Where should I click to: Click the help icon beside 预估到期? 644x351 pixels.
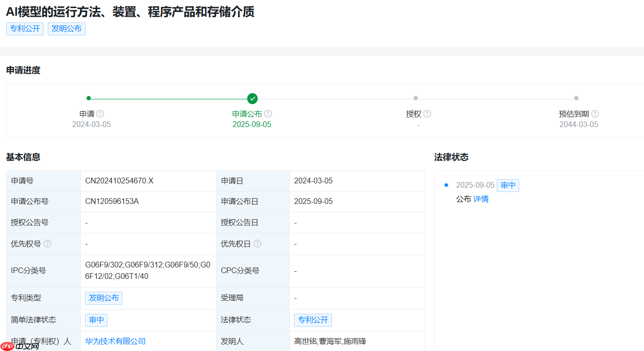click(595, 114)
